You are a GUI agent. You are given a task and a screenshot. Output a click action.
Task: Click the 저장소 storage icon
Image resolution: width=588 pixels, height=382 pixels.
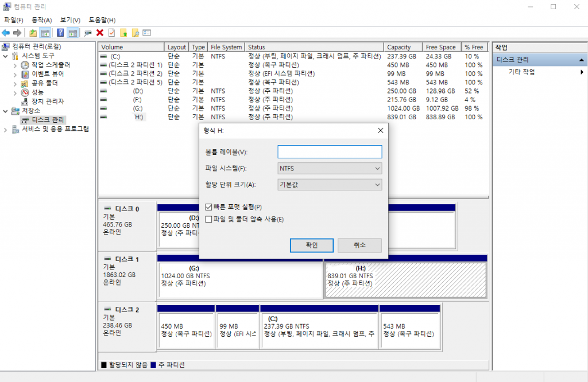click(15, 111)
